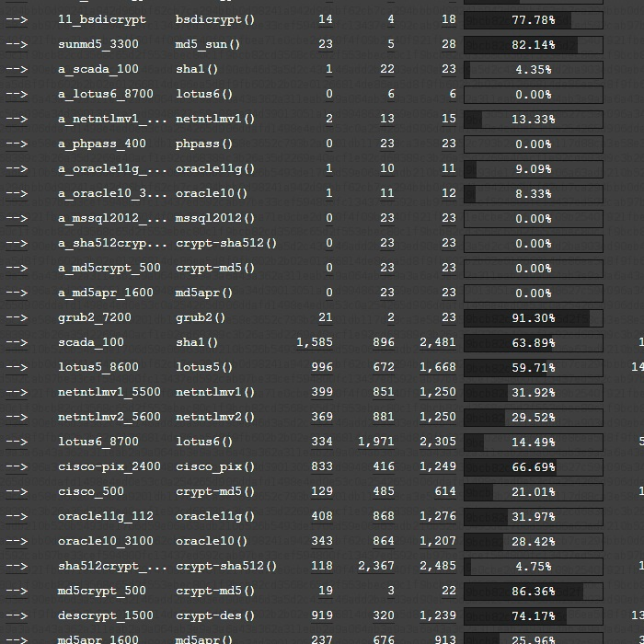This screenshot has width=644, height=644.
Task: Open the arrow beside cisco-pix_2400
Action: pyautogui.click(x=17, y=466)
